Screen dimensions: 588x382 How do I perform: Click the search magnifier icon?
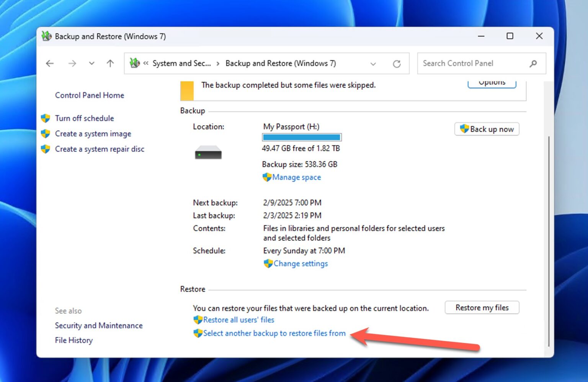point(533,64)
